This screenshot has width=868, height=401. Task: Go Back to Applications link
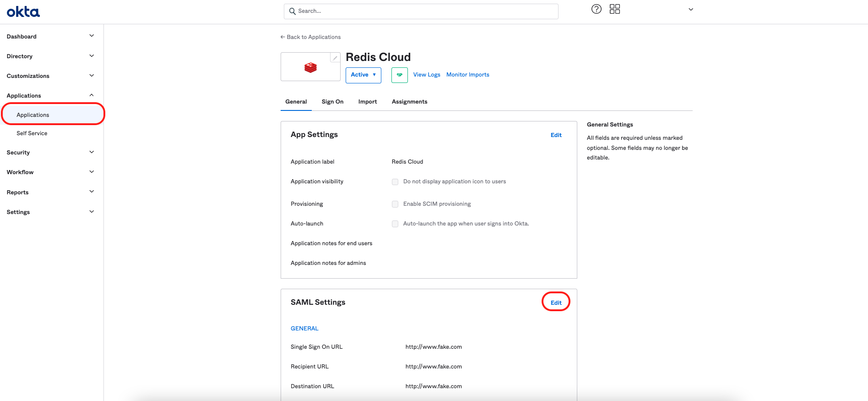pyautogui.click(x=311, y=37)
